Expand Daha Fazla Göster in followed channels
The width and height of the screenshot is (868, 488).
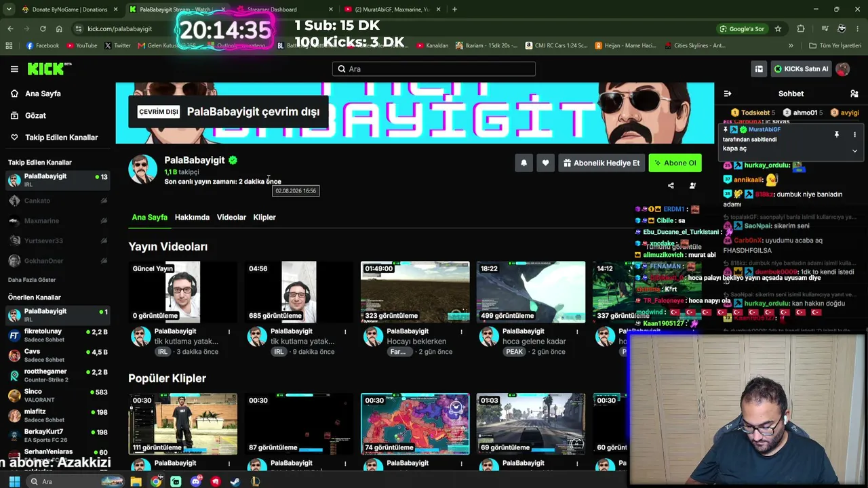(32, 280)
